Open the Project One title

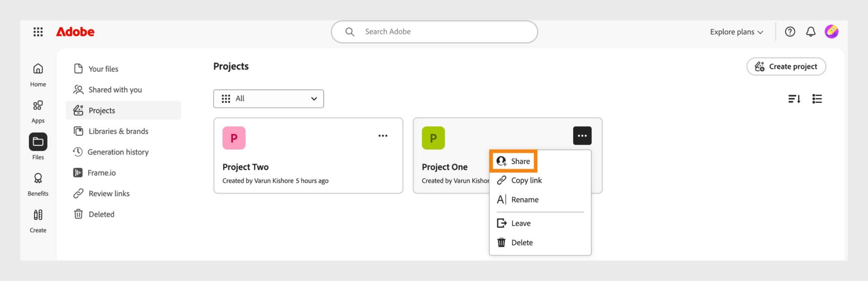[444, 167]
